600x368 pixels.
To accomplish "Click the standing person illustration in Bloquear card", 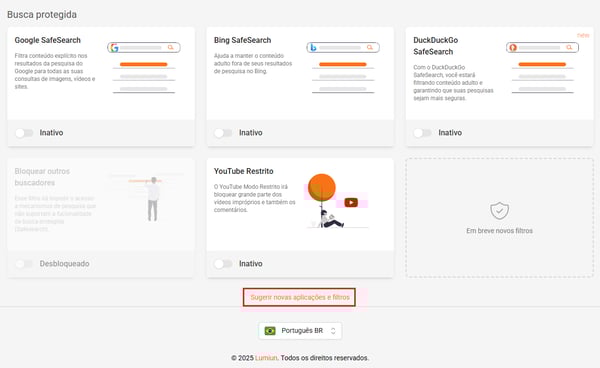I will pos(153,199).
